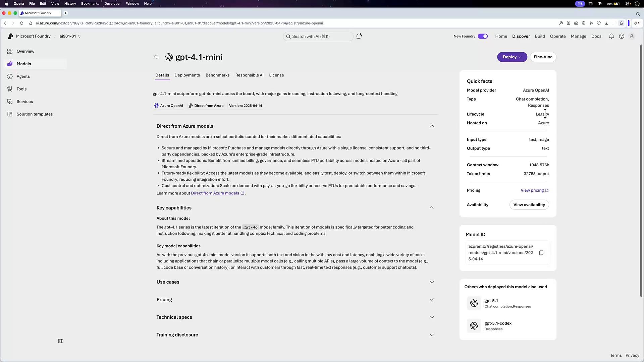Toggle the New Foundry switch

483,36
